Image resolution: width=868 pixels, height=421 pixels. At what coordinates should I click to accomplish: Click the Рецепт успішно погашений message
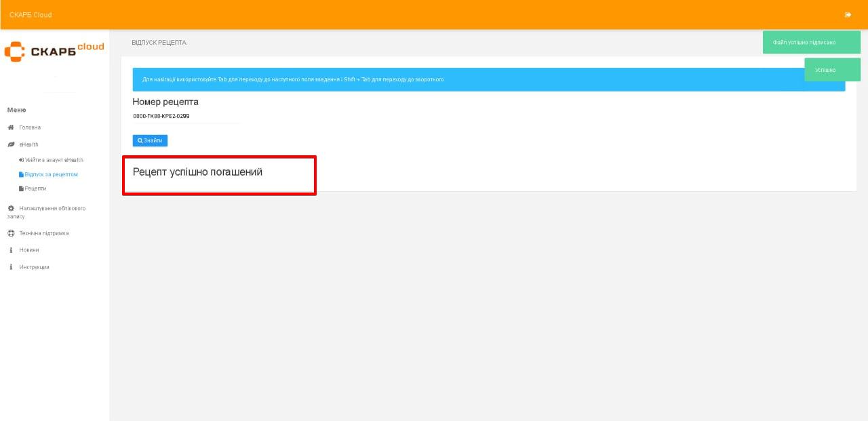(197, 172)
